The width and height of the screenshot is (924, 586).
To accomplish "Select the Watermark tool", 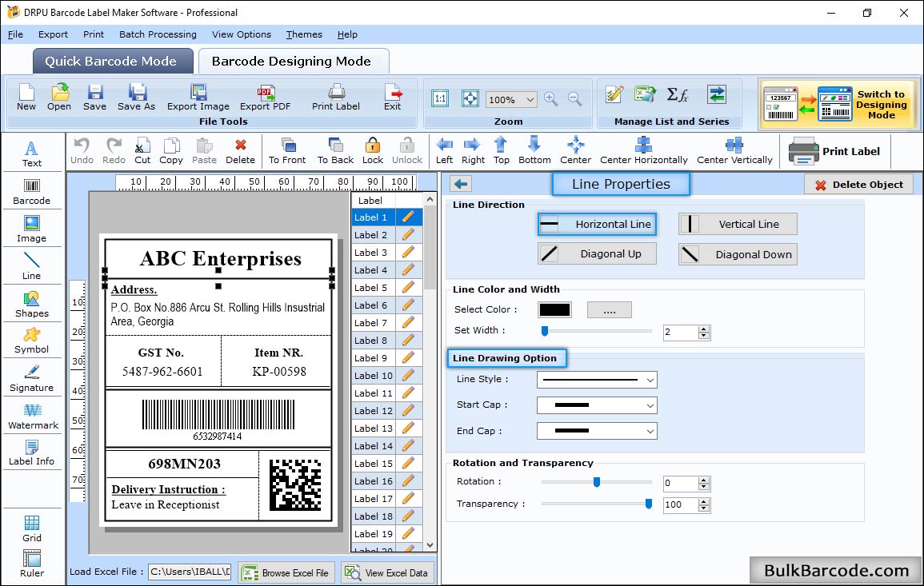I will coord(33,417).
